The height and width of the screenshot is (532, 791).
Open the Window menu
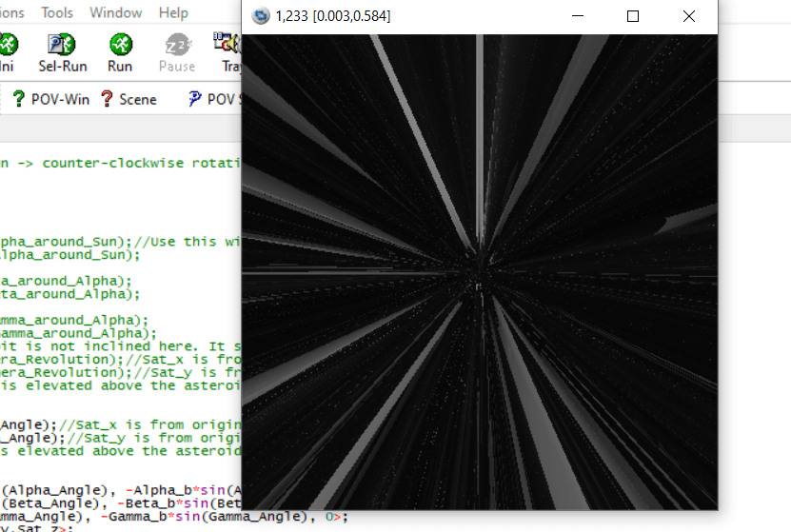pos(114,12)
